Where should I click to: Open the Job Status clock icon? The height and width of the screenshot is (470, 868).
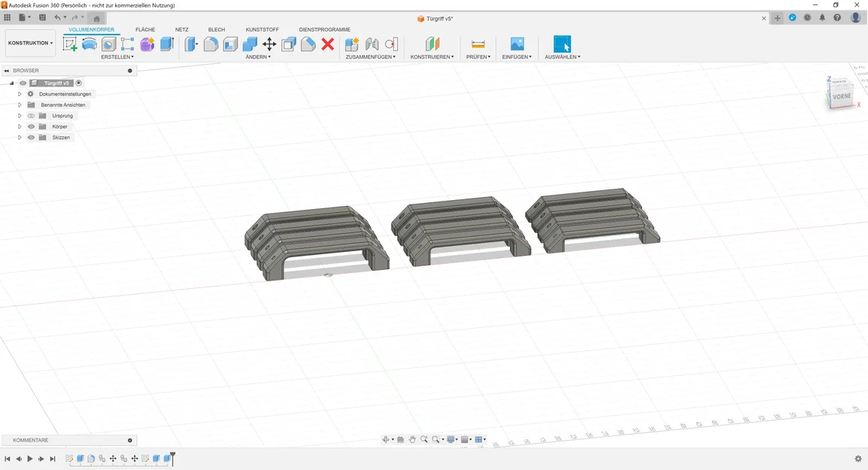(807, 18)
